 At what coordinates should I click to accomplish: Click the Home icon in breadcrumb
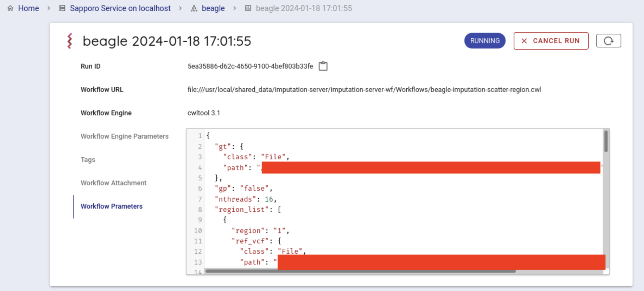click(x=10, y=8)
